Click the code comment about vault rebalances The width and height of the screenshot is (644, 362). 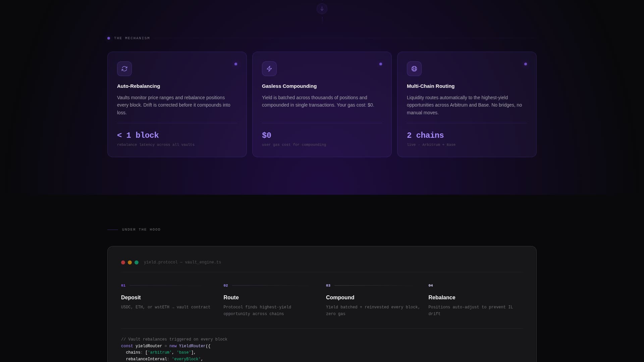pos(174,340)
